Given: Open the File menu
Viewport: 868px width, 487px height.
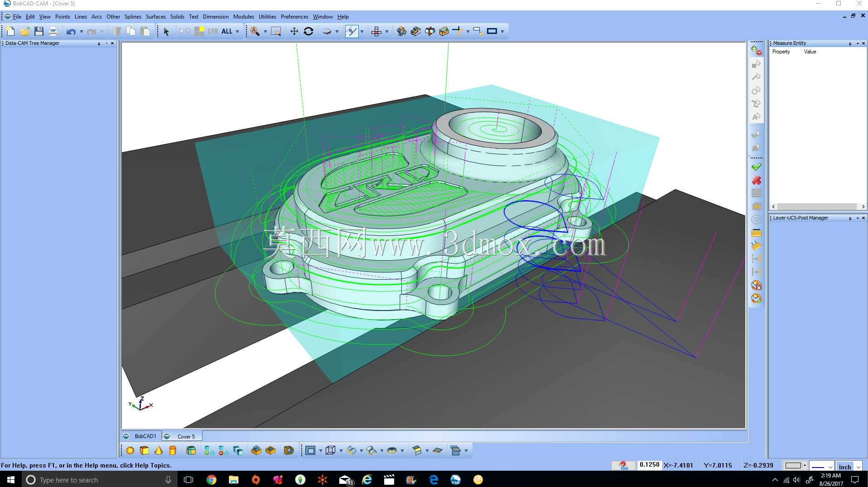Looking at the screenshot, I should (17, 17).
